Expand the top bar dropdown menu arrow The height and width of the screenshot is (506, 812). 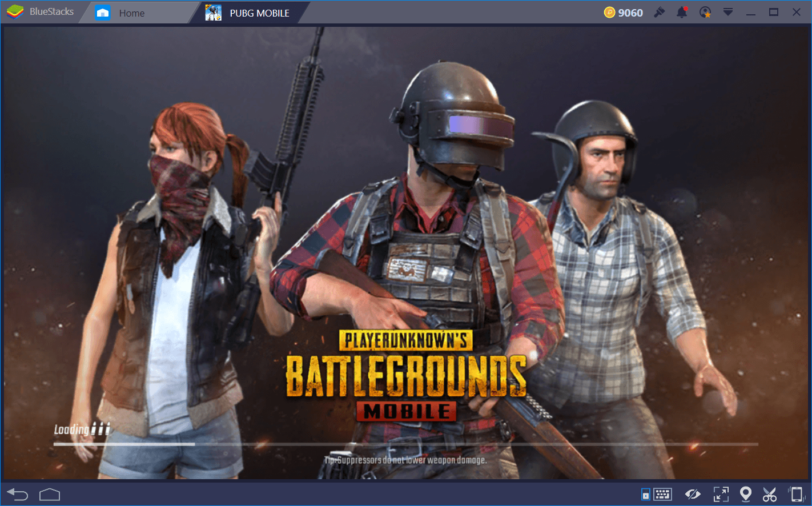[x=728, y=12]
